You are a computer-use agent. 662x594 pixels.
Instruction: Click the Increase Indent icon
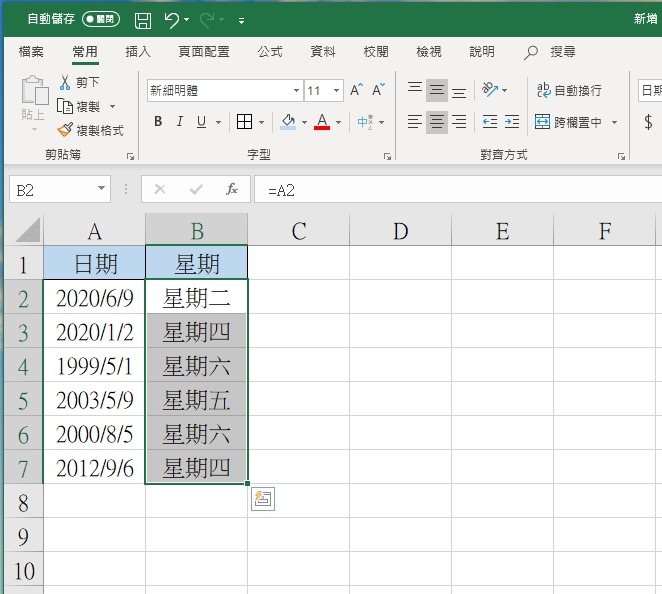512,122
